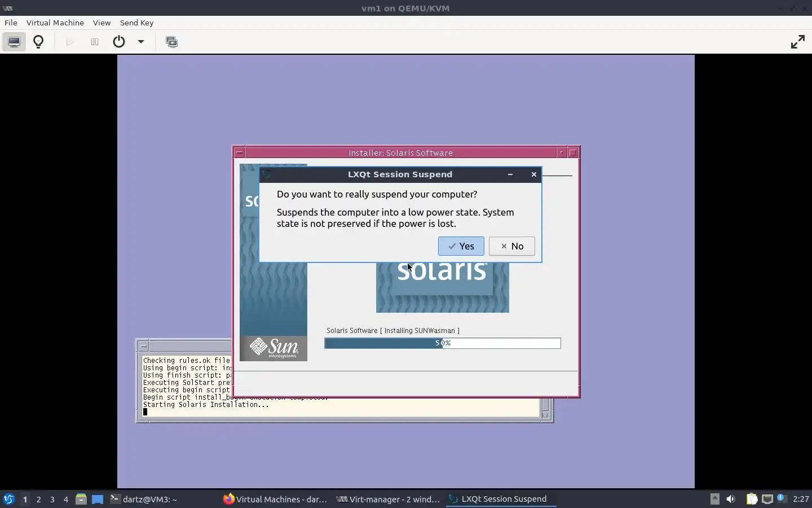812x508 pixels.
Task: Click the 'Do you want to really suspend' message
Action: [377, 194]
